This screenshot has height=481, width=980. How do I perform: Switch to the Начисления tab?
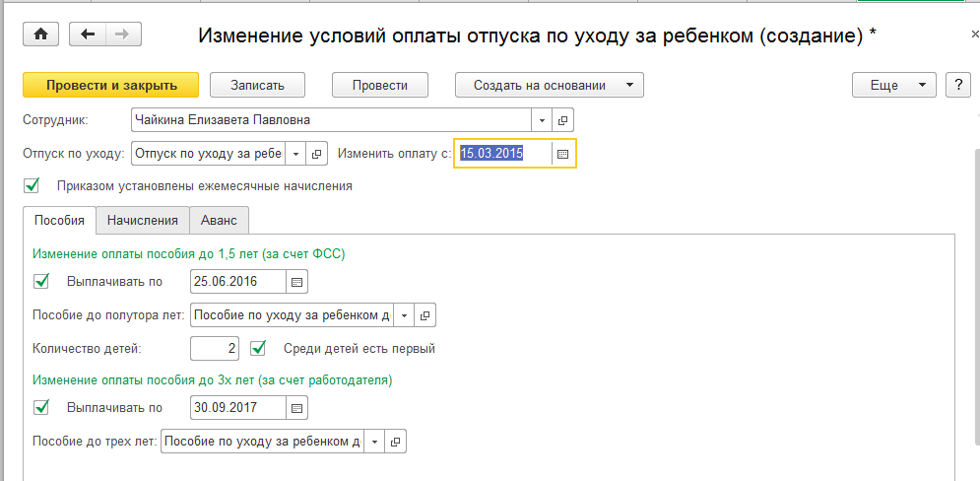[143, 220]
